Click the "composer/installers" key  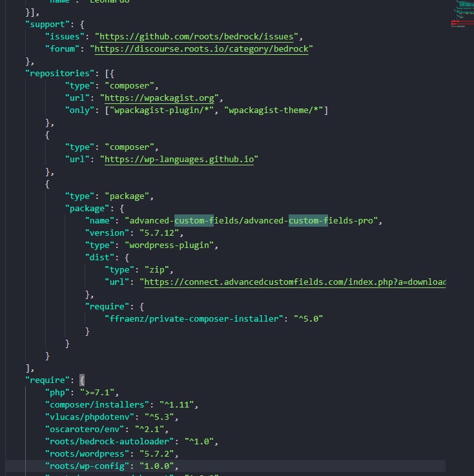click(x=97, y=405)
